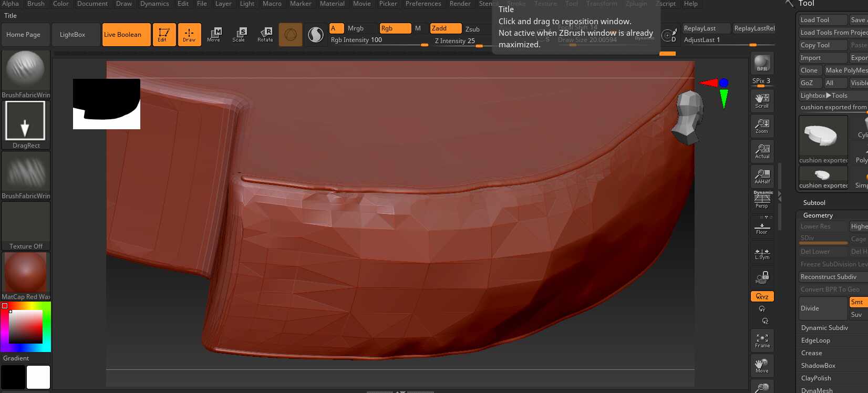
Task: Open the Preferences menu
Action: [423, 4]
